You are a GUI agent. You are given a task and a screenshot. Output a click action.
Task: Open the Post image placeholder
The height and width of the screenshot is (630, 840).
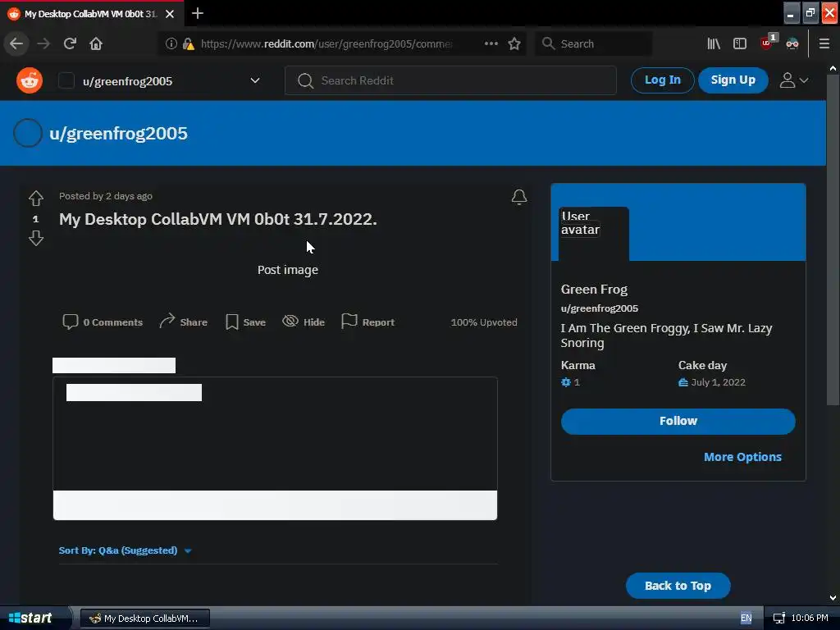(x=288, y=269)
